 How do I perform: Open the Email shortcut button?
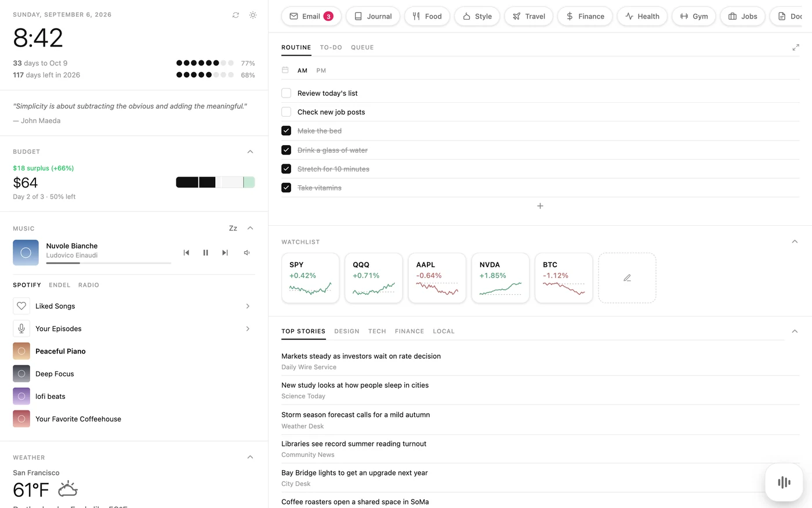(x=311, y=16)
